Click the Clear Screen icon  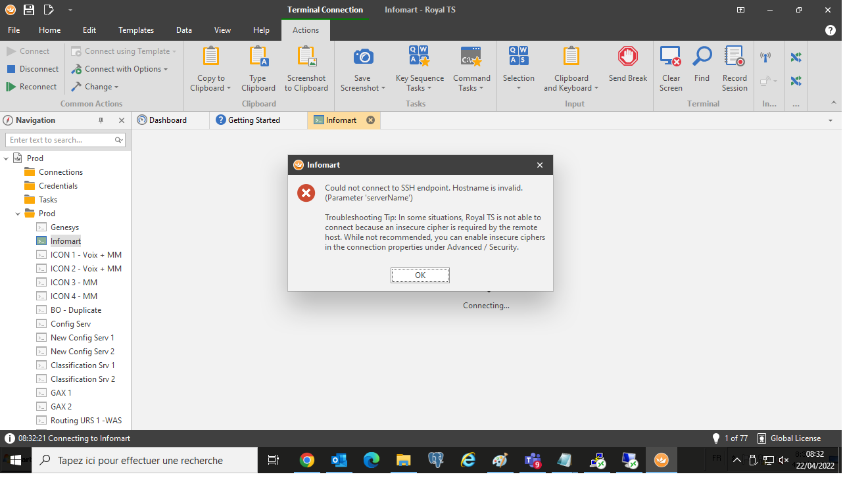671,57
